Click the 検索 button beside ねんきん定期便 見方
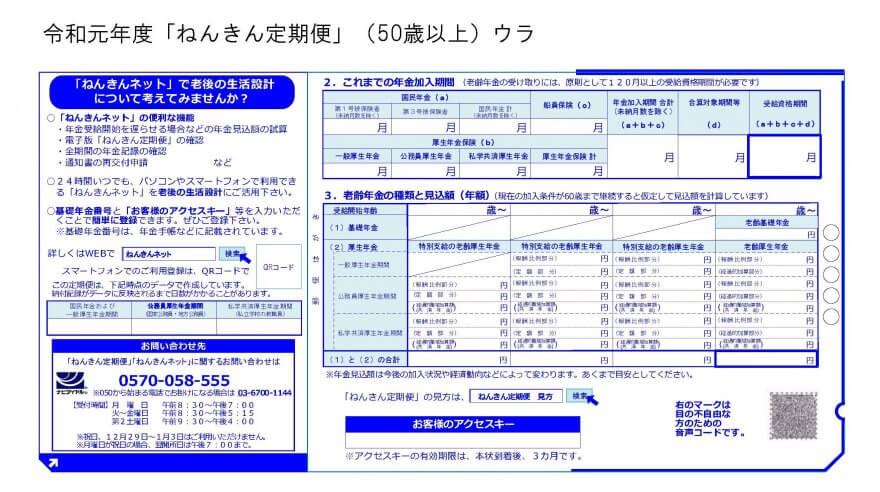Screen dimensions: 880x492 point(578,396)
